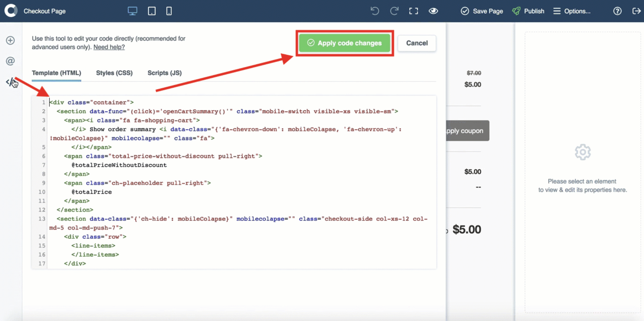Switch to tablet preview mode
644x321 pixels.
pos(152,11)
